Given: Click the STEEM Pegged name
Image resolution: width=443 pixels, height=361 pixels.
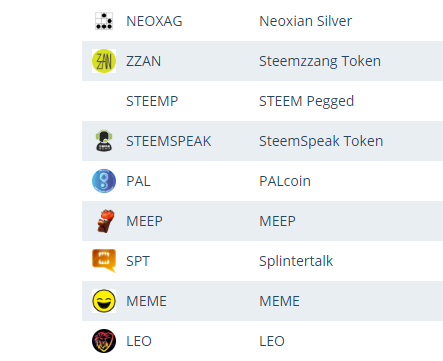Looking at the screenshot, I should tap(306, 101).
